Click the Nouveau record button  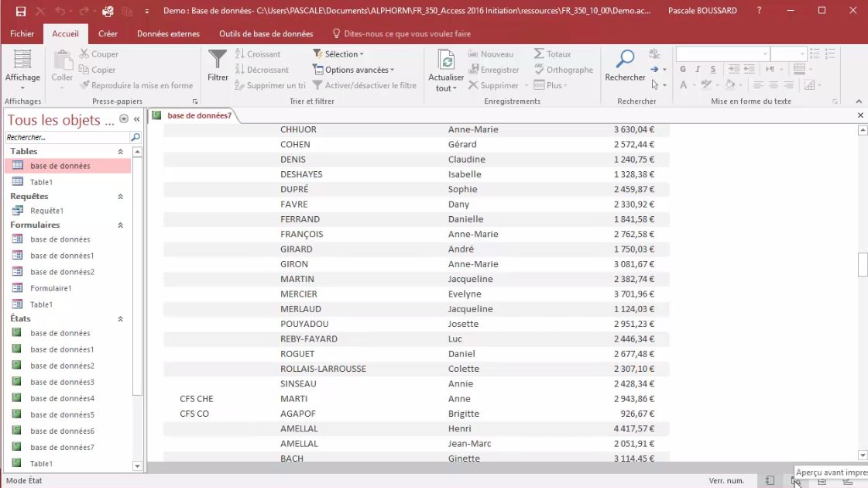491,53
